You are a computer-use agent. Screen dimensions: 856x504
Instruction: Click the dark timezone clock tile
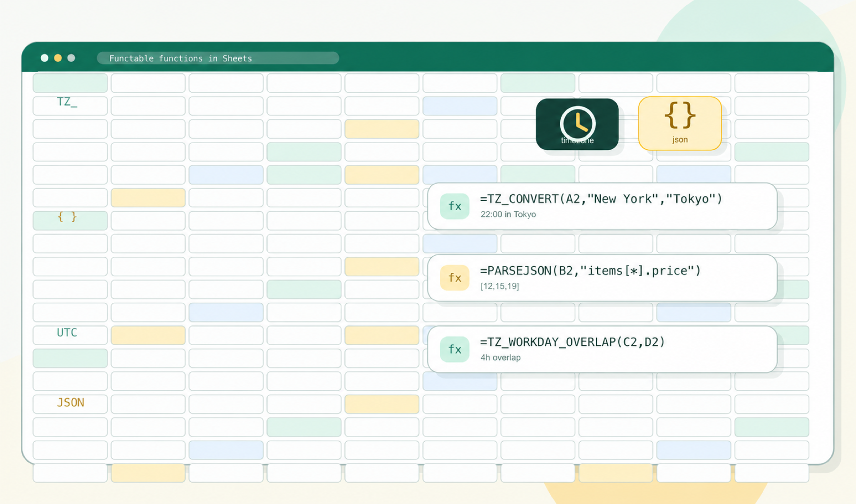(577, 124)
